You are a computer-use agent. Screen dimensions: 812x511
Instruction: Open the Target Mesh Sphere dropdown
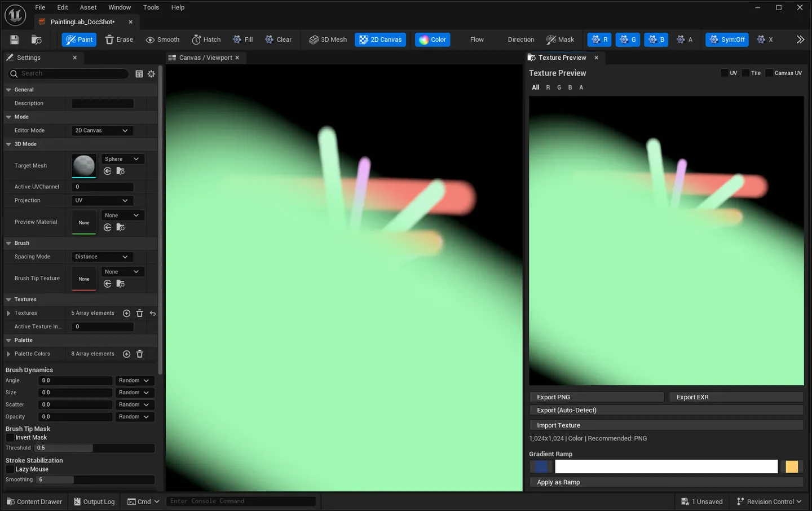[x=122, y=159]
